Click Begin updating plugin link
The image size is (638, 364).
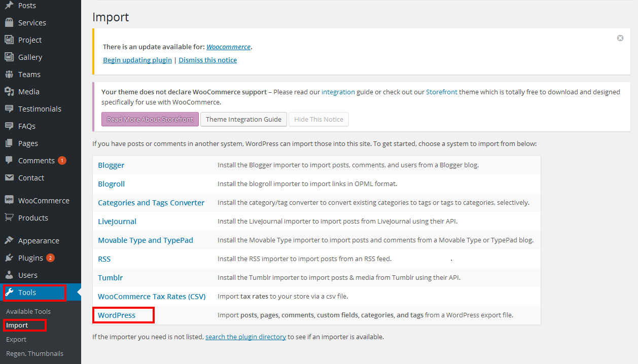[137, 60]
